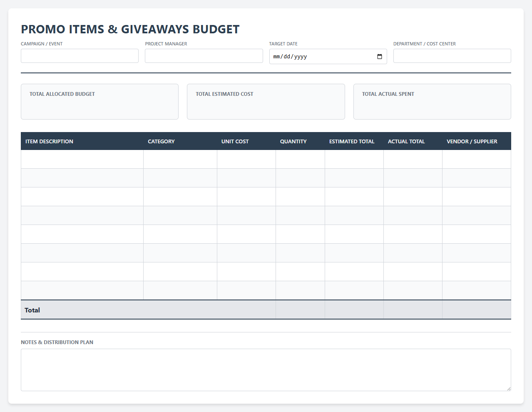
Task: Select first row Actual Total cell
Action: [x=413, y=159]
